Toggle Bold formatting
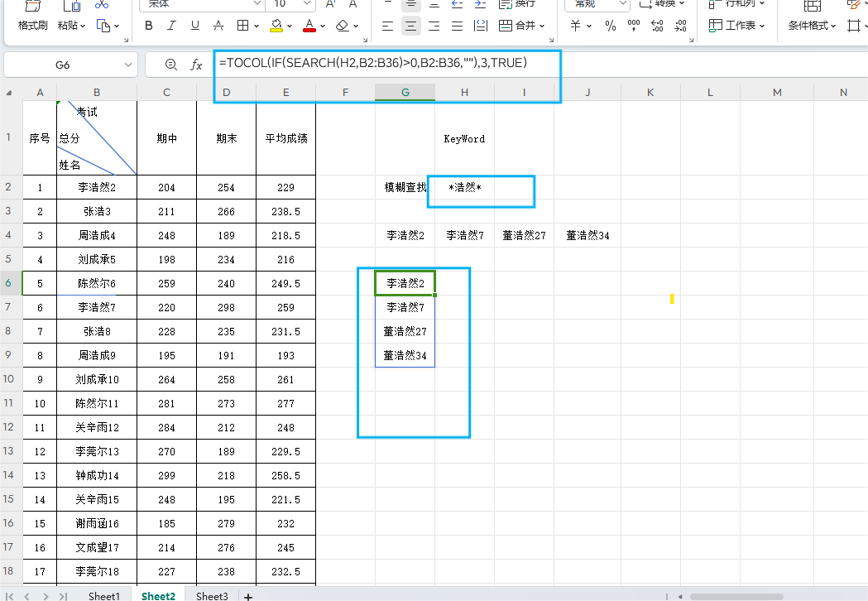 [148, 26]
